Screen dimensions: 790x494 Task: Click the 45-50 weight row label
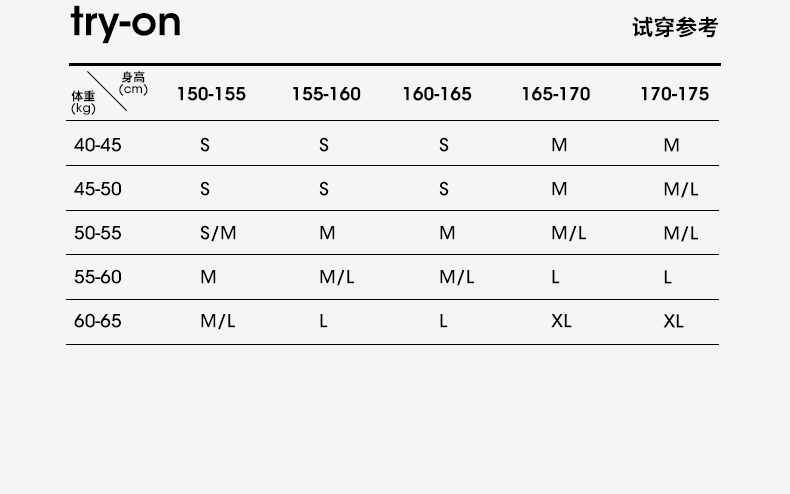tap(97, 189)
